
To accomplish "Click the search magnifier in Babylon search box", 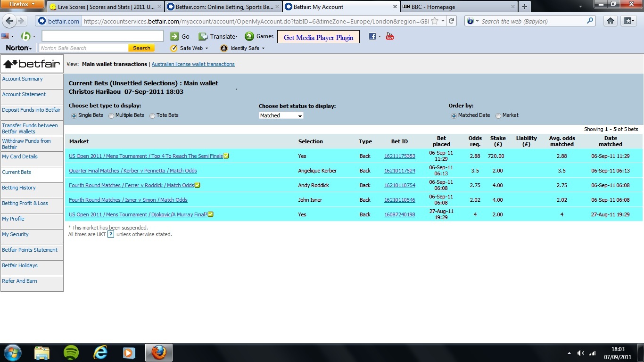I will [x=590, y=21].
